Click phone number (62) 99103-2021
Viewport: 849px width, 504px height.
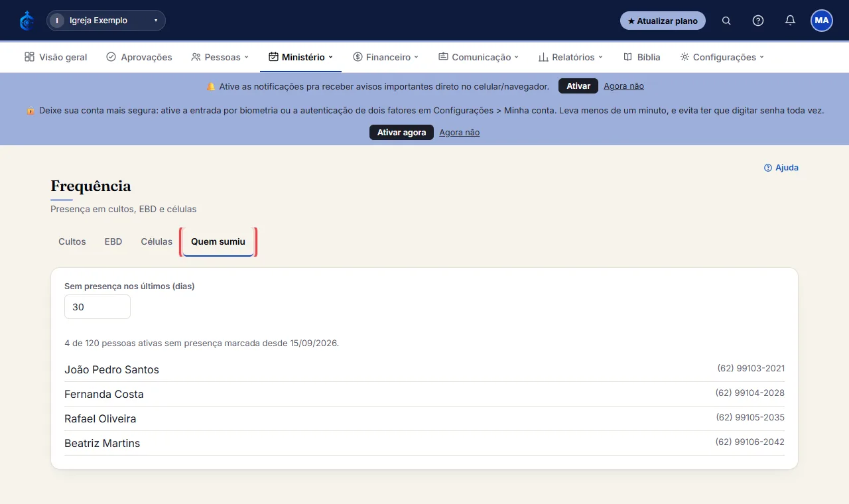[x=751, y=368]
